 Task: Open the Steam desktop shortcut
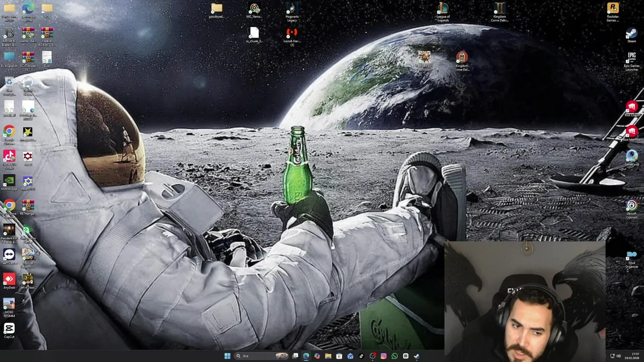tap(631, 36)
